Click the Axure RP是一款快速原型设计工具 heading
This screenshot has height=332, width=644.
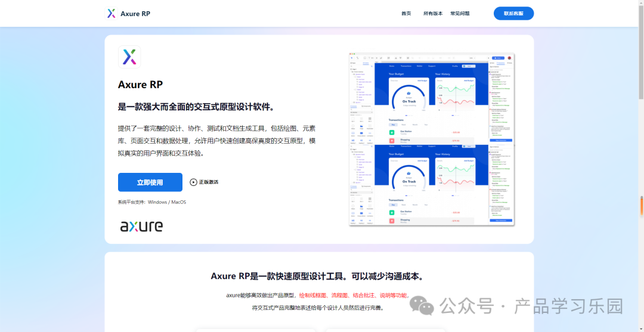[317, 276]
